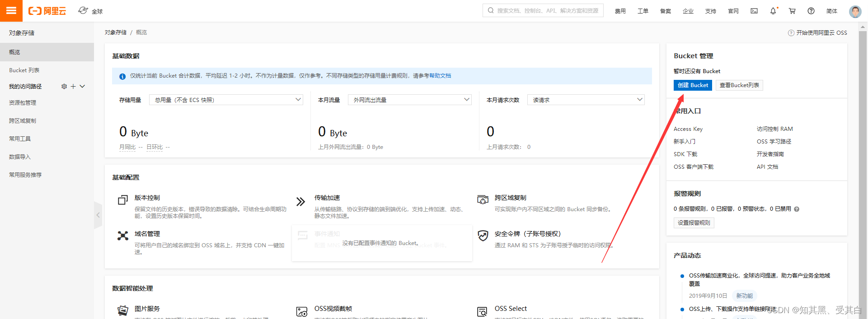Open the shopping cart icon
The image size is (868, 319).
[x=792, y=11]
